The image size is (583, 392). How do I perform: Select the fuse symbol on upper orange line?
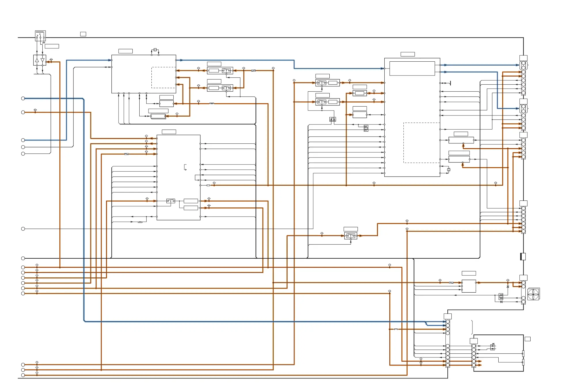tap(253, 71)
